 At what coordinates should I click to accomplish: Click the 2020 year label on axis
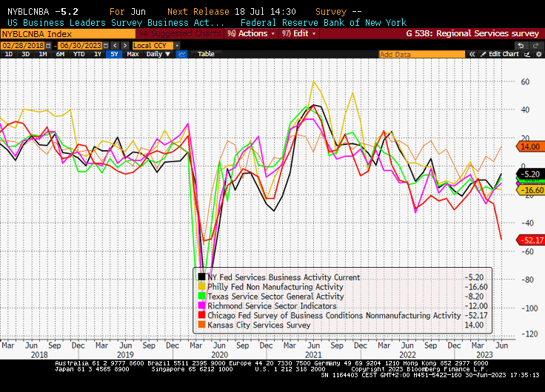(x=219, y=354)
